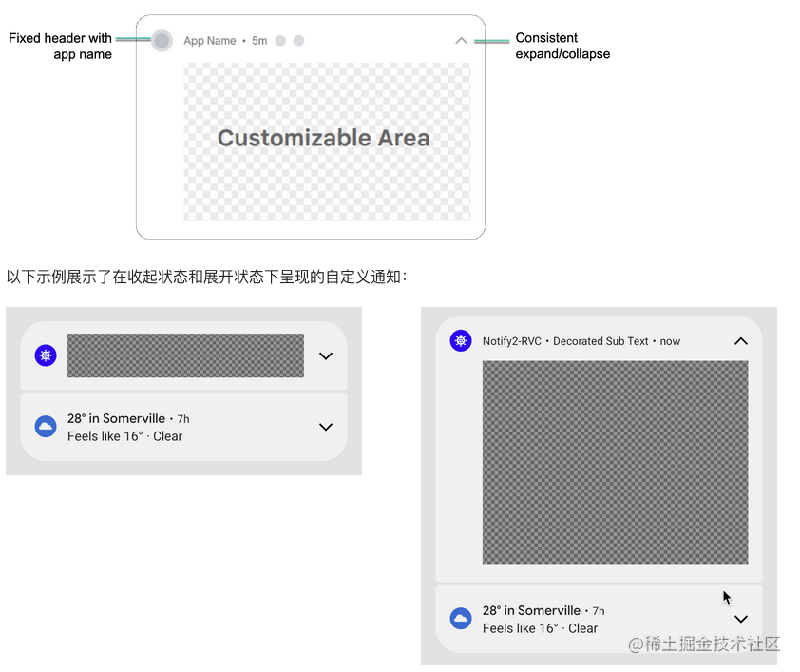Click the weather cloud icon in the left panel
Viewport: 800px width, 672px height.
pyautogui.click(x=46, y=426)
